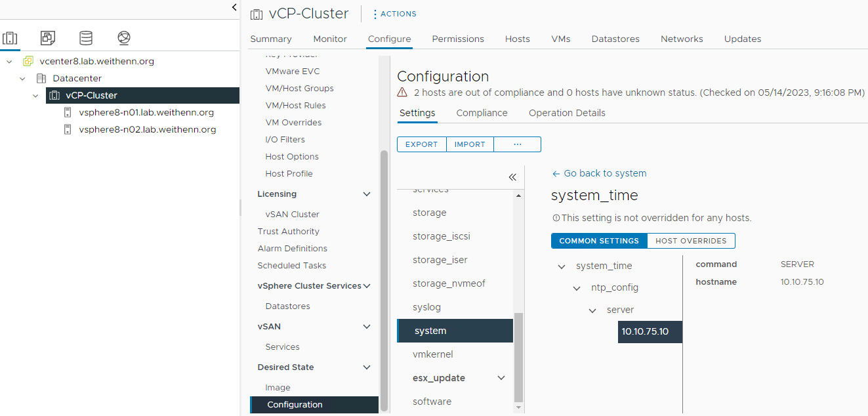Screen dimensions: 868x416
Task: Open Host Options settings
Action: 292,156
